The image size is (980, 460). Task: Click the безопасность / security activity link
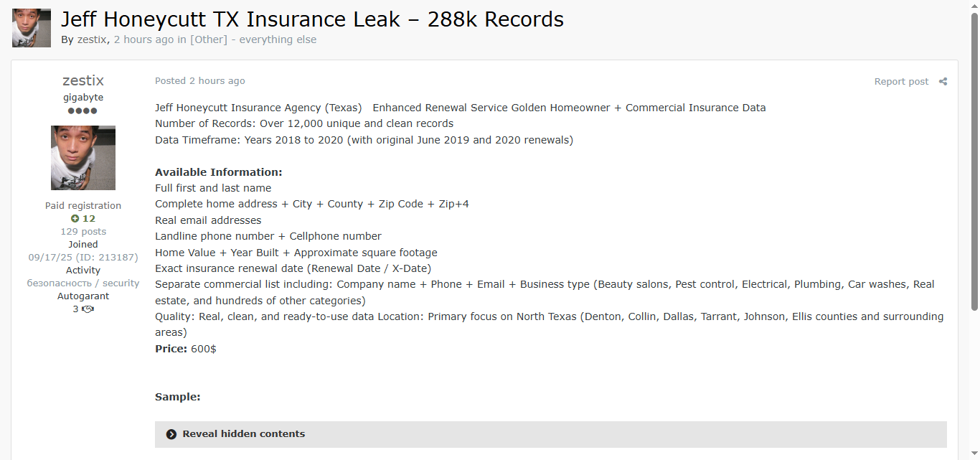tap(83, 283)
